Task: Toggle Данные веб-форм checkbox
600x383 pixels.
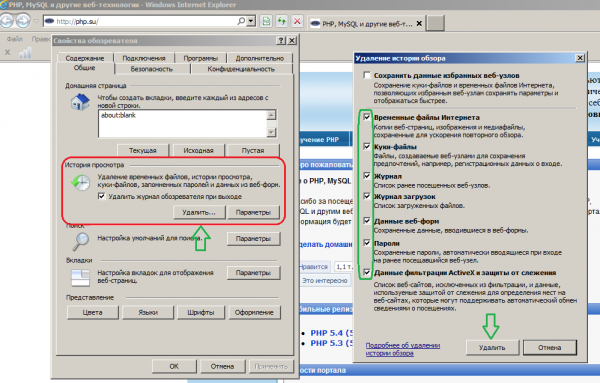Action: click(x=367, y=221)
